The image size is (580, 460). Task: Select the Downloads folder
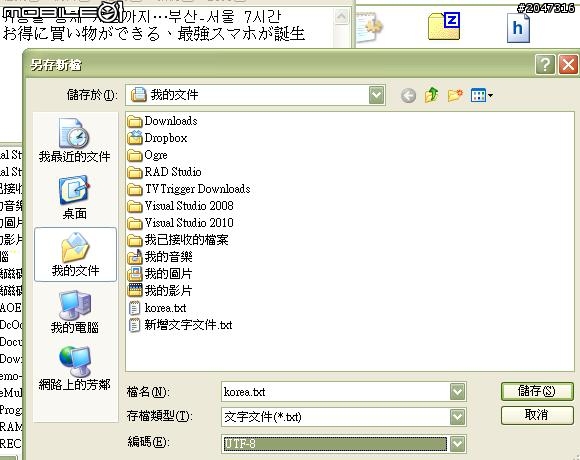(162, 121)
